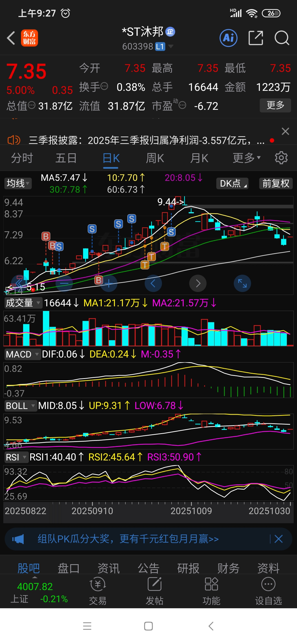Tap the 换手 info icon
The width and height of the screenshot is (297, 644).
coord(104,86)
